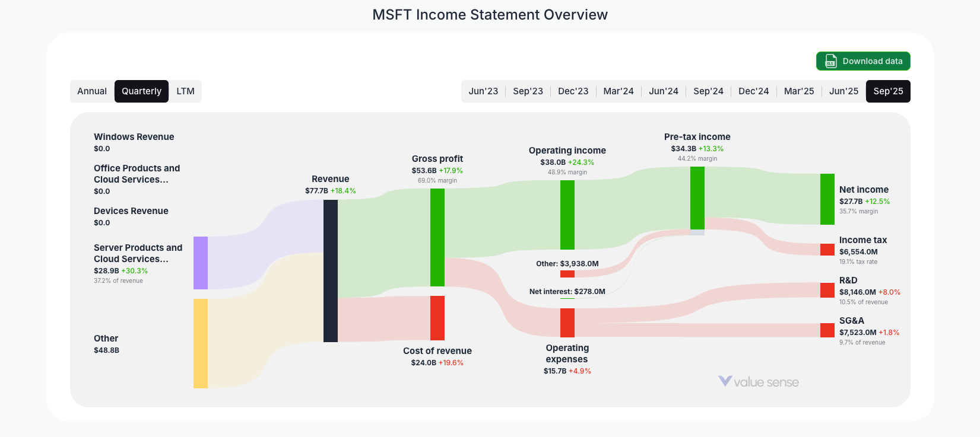Switch to the LTM view
Image resolution: width=980 pixels, height=437 pixels.
[x=185, y=91]
